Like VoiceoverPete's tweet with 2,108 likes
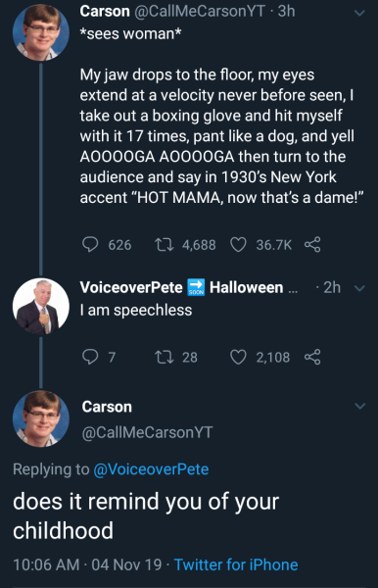Viewport: 378px width, 588px height. (238, 357)
